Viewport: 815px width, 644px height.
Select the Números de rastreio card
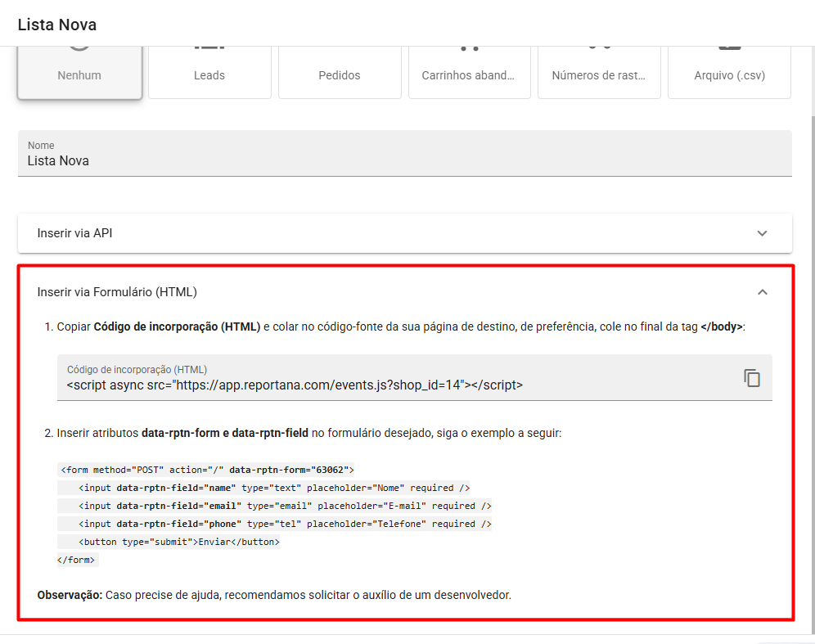[599, 74]
